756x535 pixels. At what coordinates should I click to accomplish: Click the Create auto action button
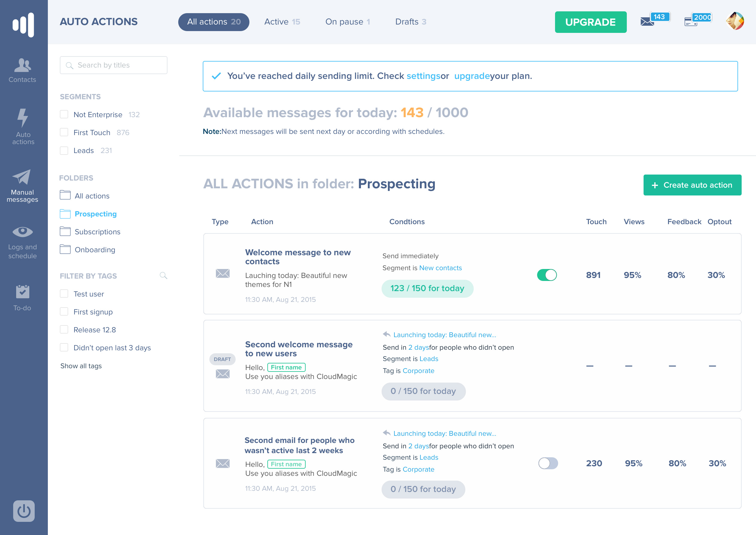692,185
